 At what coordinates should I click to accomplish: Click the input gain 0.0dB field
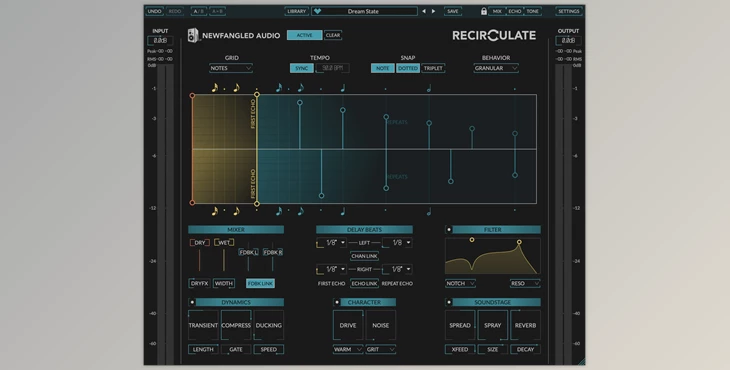click(x=160, y=40)
